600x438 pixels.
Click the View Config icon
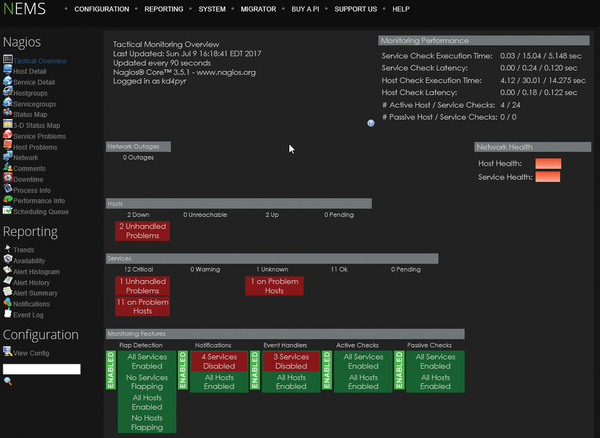click(8, 351)
